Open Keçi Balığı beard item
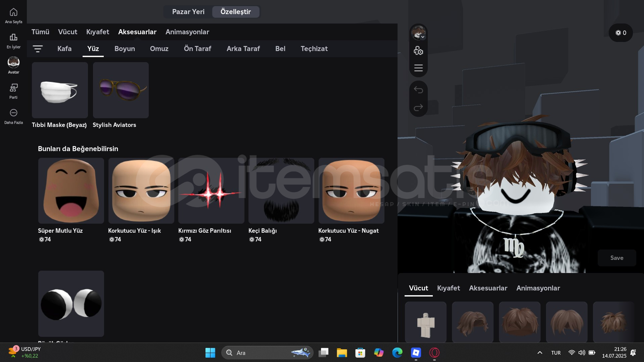 click(x=281, y=191)
